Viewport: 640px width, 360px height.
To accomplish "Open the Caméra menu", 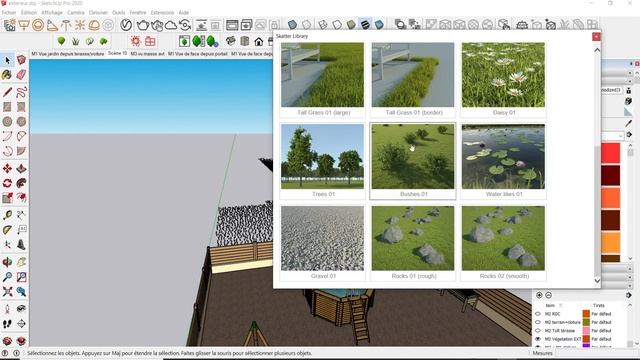I will coord(76,13).
